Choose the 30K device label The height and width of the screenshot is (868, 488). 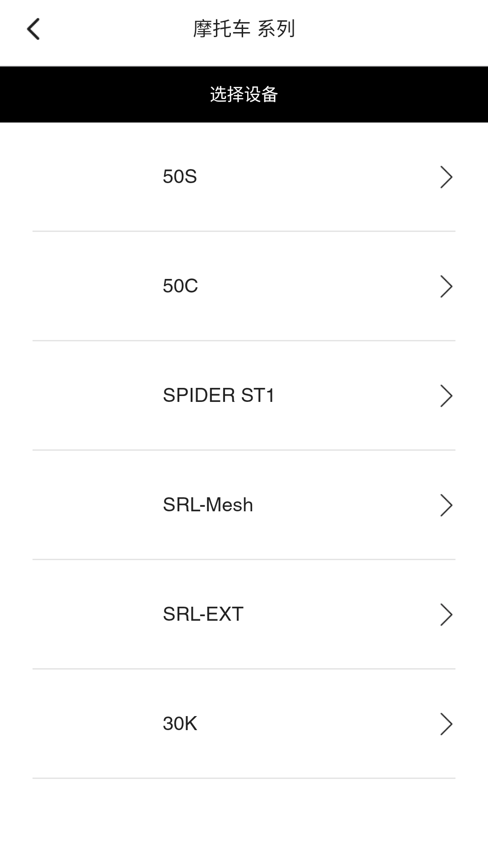click(x=180, y=724)
